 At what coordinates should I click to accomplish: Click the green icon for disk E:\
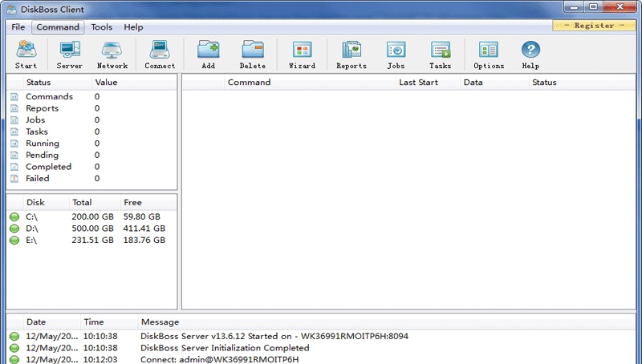click(x=14, y=241)
